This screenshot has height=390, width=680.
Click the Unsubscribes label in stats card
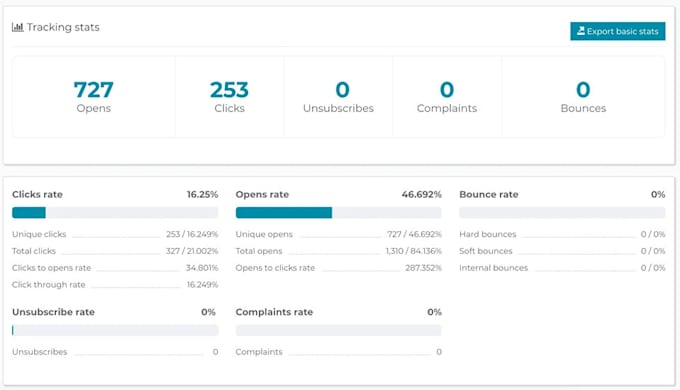(338, 108)
